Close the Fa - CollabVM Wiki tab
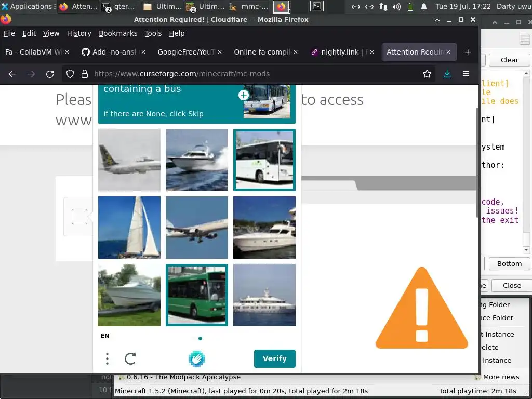This screenshot has width=532, height=399. [67, 52]
